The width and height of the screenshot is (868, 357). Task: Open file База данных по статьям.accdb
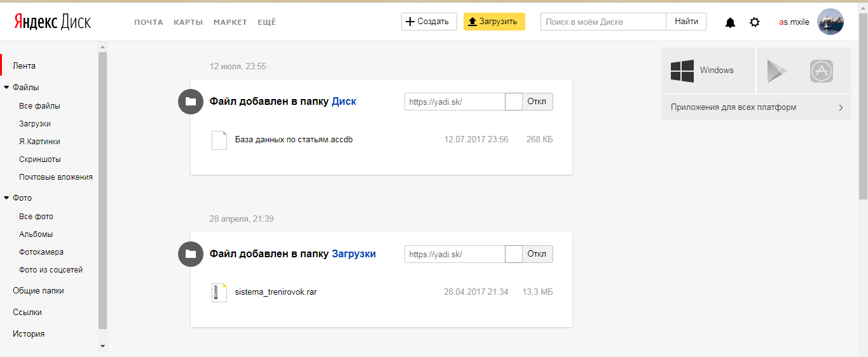294,140
